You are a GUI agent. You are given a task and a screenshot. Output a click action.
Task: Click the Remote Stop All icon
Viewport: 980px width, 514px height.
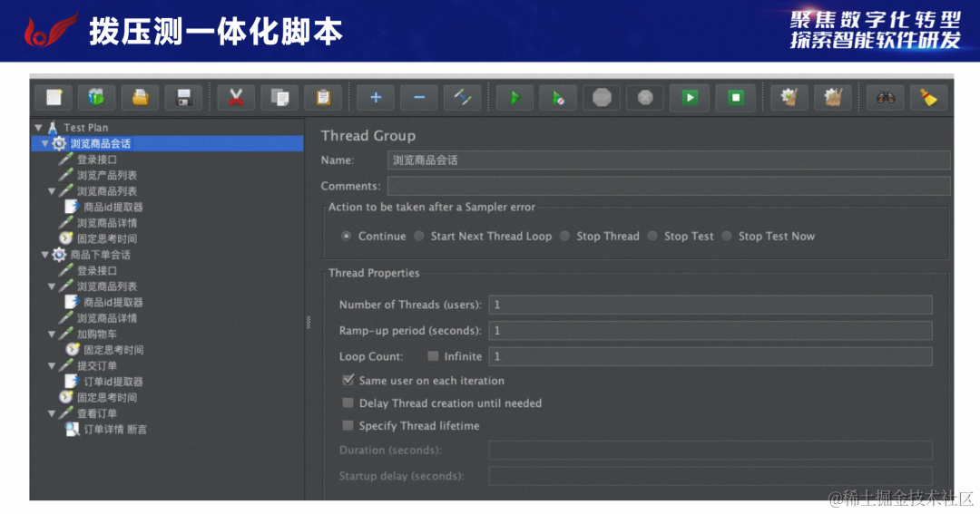(735, 97)
